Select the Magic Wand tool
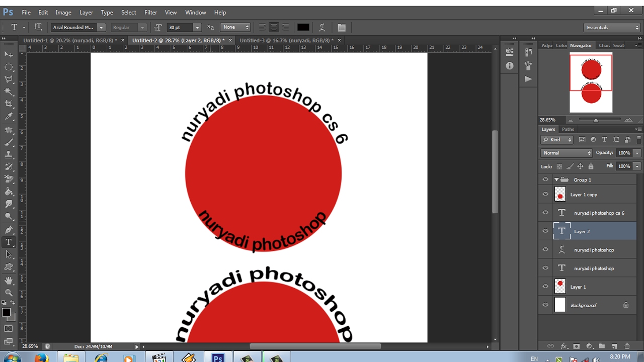 9,92
